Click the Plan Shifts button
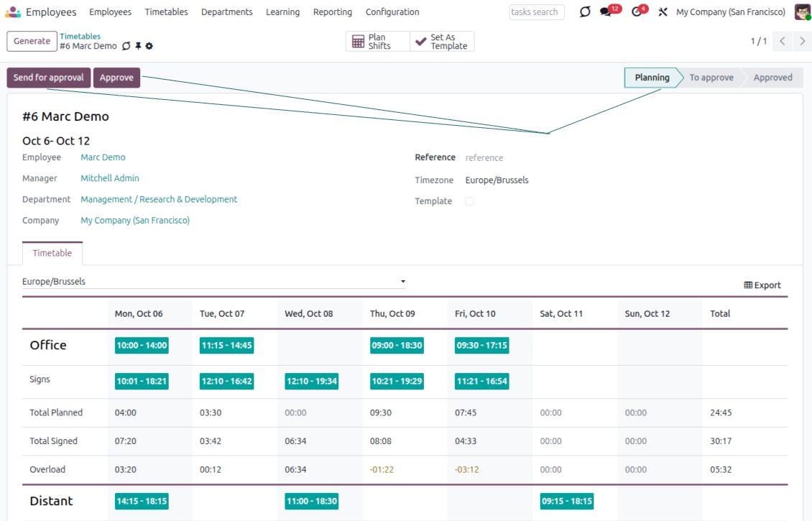812x521 pixels. [378, 42]
